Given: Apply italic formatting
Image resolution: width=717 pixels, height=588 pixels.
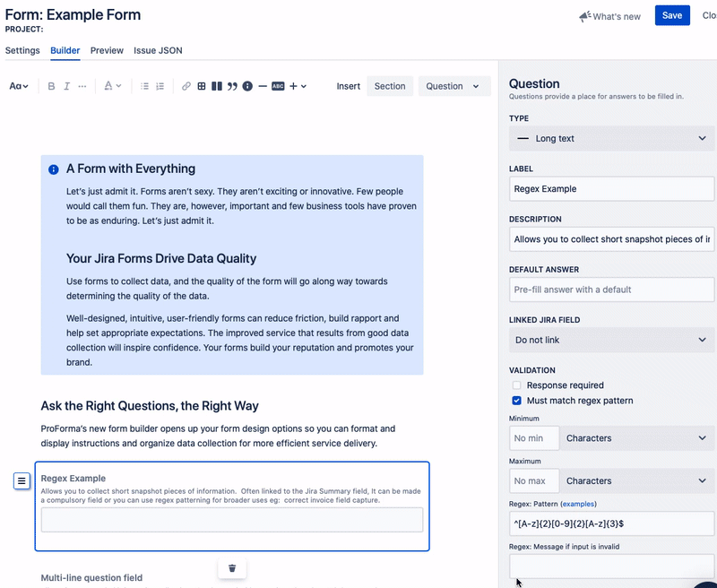Looking at the screenshot, I should click(x=66, y=86).
